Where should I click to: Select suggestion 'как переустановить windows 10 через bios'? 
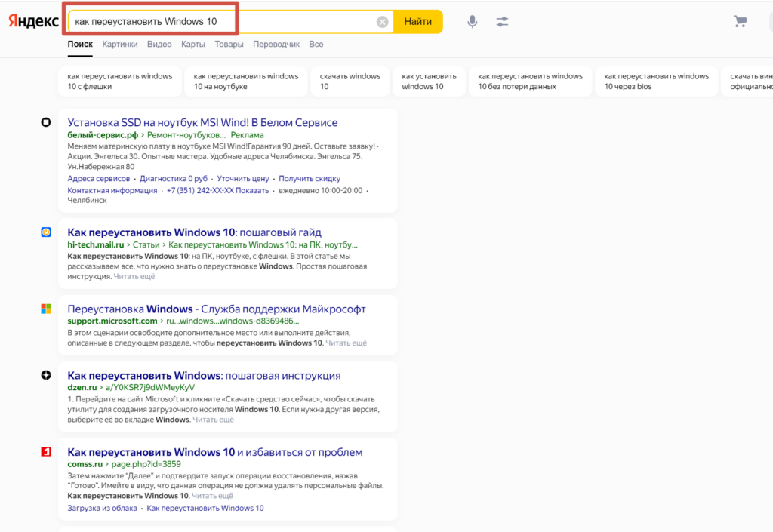pos(656,81)
